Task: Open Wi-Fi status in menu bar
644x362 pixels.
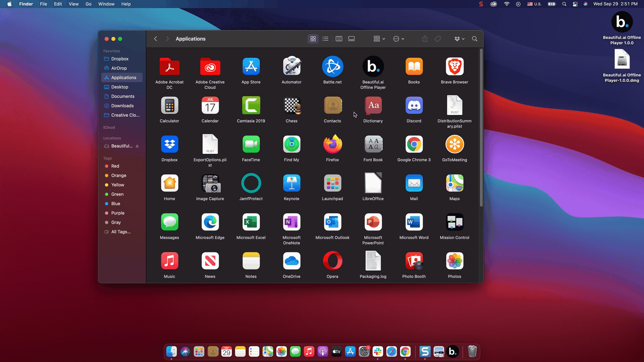Action: click(x=506, y=4)
